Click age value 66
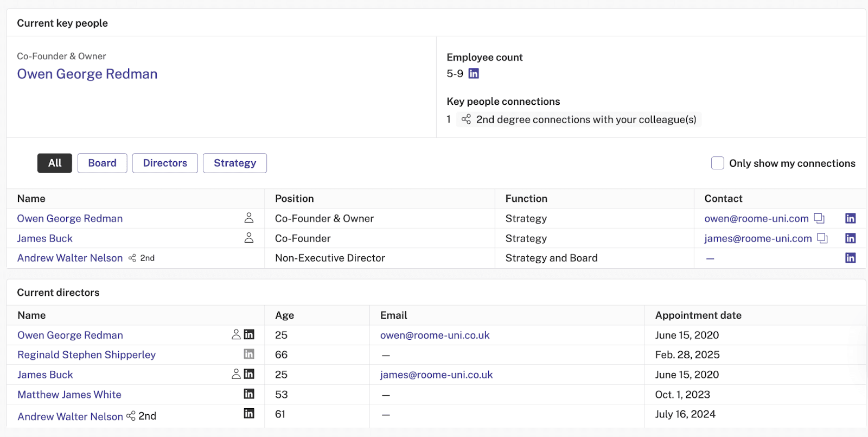 pos(281,354)
